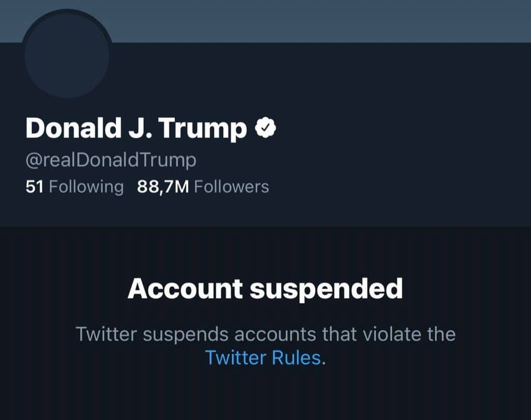Open the 88,7M Followers list
The width and height of the screenshot is (531, 420).
pos(203,187)
